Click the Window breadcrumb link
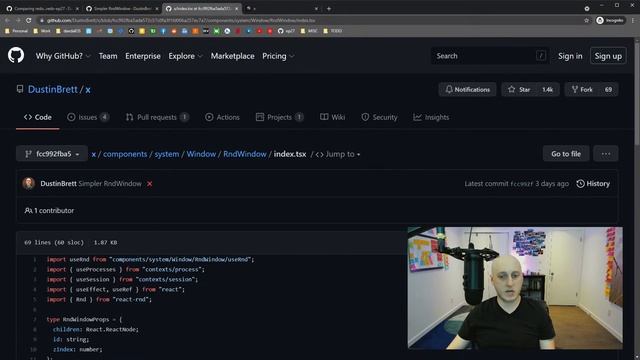This screenshot has height=360, width=640. pos(201,154)
